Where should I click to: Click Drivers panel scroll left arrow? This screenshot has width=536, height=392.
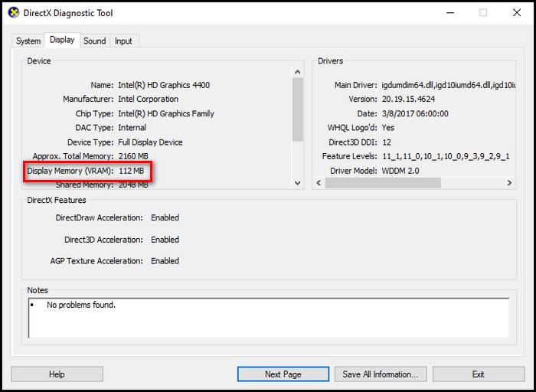pyautogui.click(x=319, y=183)
